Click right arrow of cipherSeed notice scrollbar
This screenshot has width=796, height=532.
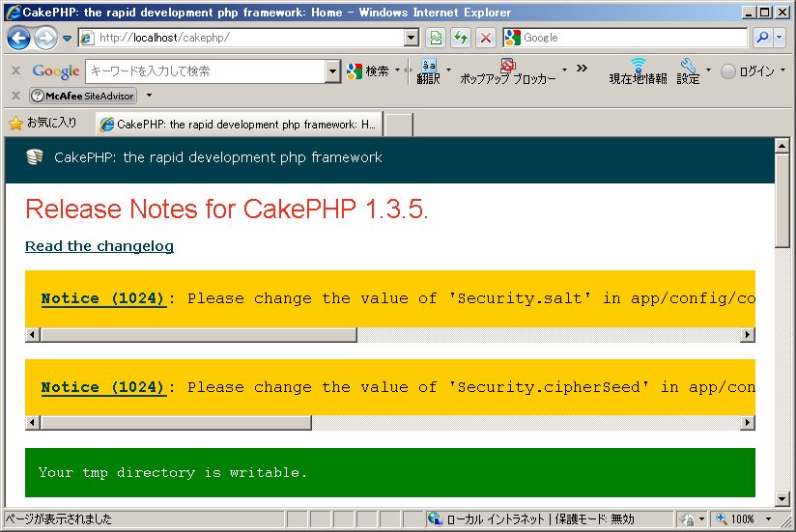[x=748, y=423]
